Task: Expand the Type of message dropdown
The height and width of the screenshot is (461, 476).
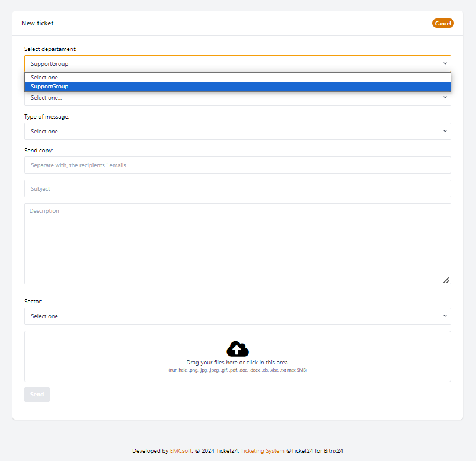Action: tap(237, 131)
